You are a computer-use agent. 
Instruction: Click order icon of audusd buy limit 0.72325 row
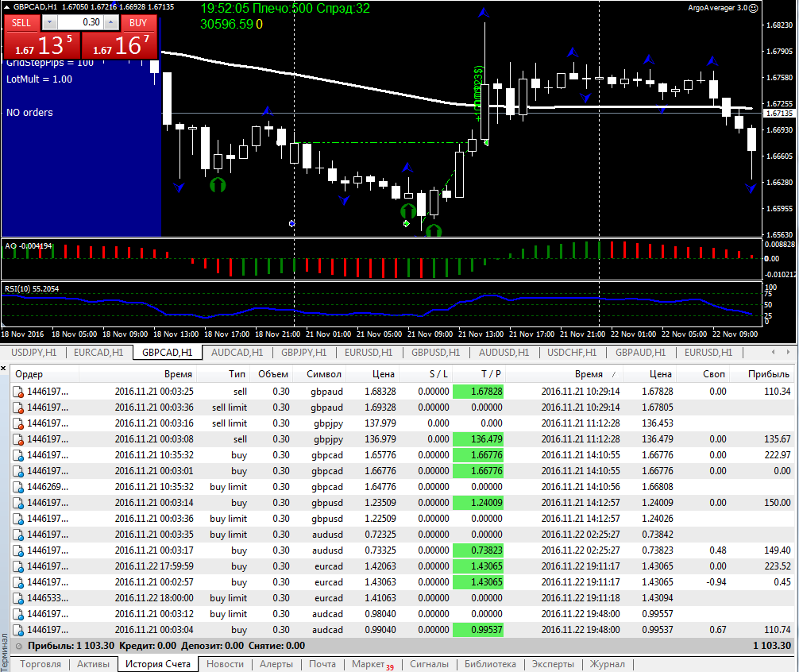pos(17,535)
